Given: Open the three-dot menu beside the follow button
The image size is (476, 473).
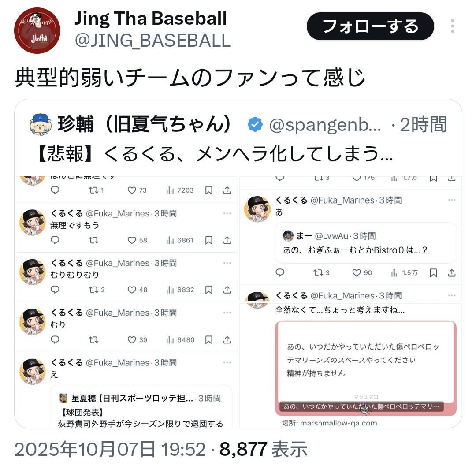Looking at the screenshot, I should tap(452, 26).
